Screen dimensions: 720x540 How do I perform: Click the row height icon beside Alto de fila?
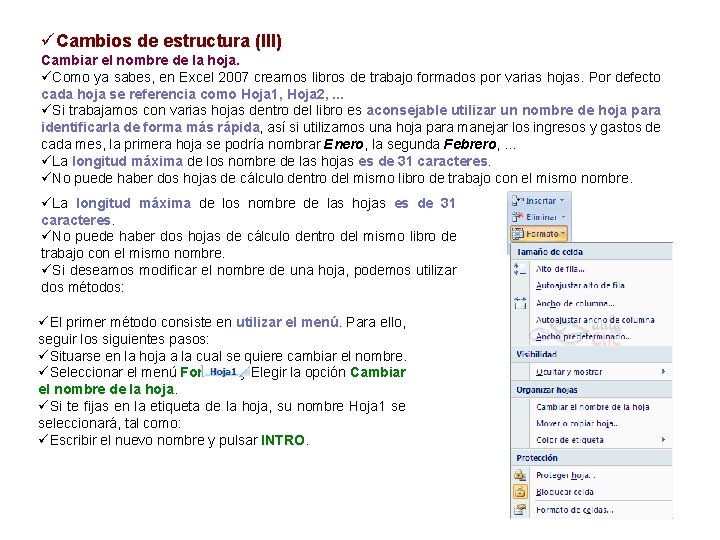tap(520, 269)
